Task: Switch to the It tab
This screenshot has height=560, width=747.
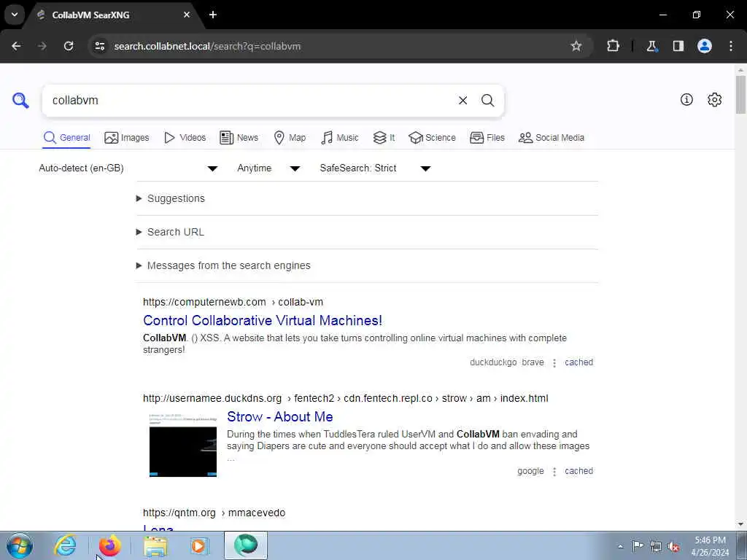Action: [x=384, y=138]
